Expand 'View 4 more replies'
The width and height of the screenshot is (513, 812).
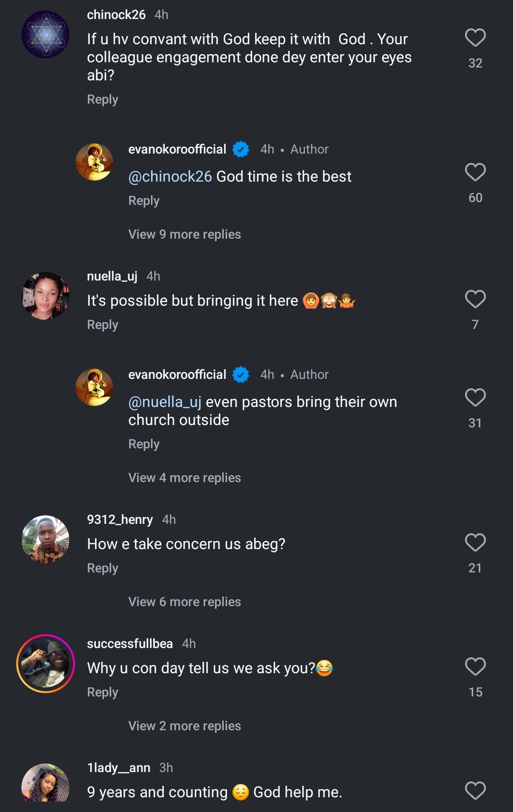pyautogui.click(x=184, y=478)
